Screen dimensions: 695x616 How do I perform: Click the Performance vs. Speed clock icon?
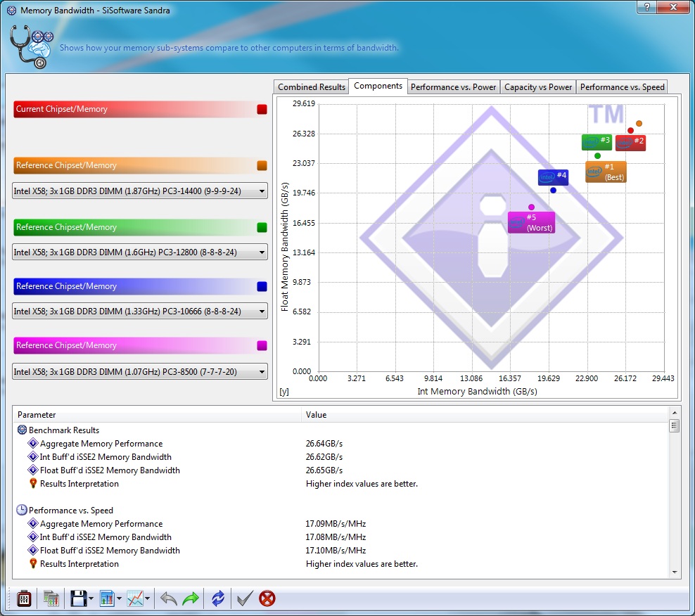point(22,510)
